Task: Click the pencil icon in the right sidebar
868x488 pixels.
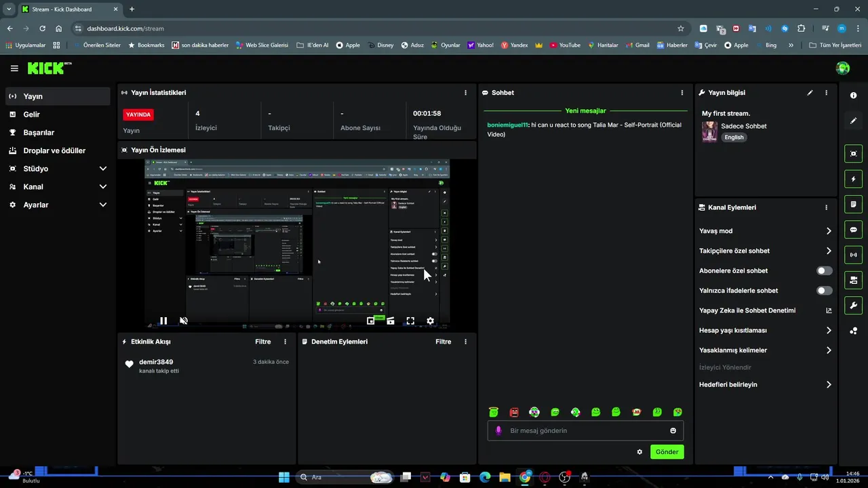Action: tap(853, 121)
